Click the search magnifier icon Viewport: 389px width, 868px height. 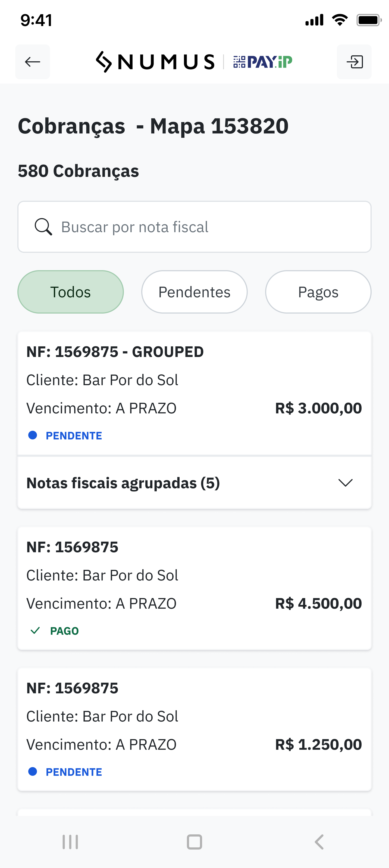tap(43, 227)
